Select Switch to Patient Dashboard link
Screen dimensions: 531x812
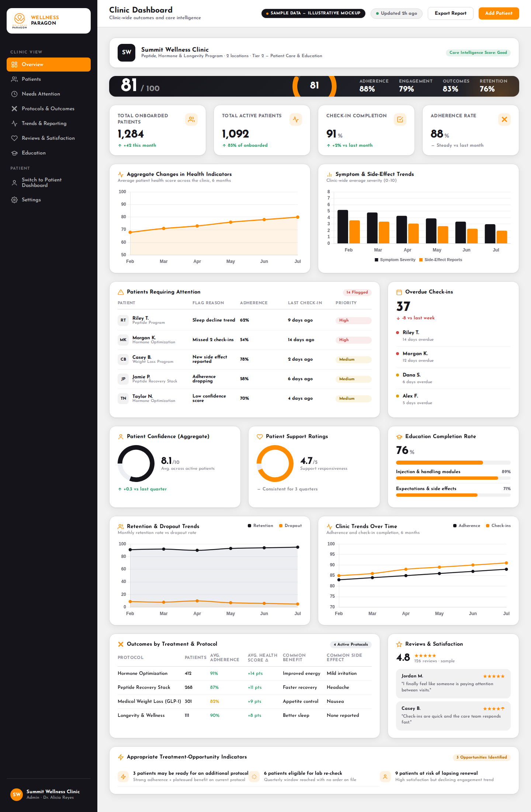[49, 183]
